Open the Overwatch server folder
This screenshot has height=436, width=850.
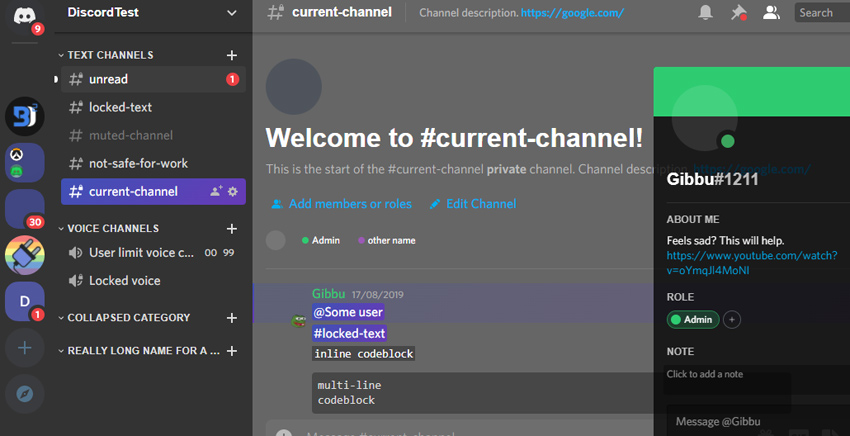pyautogui.click(x=24, y=163)
